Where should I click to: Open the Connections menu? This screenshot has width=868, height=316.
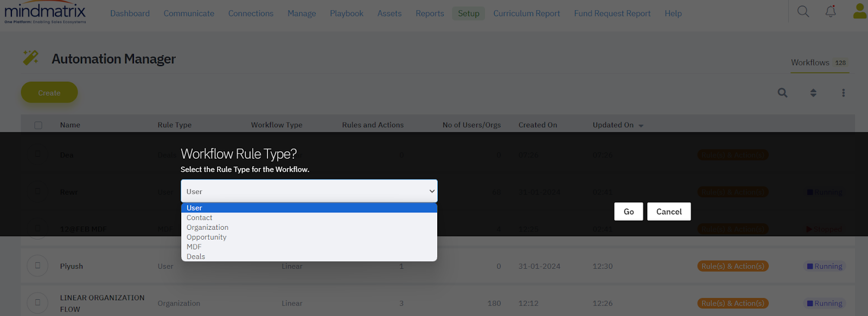click(x=251, y=13)
